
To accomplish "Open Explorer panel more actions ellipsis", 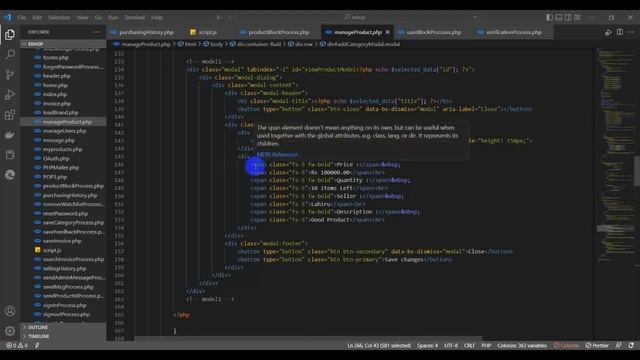I will (96, 32).
